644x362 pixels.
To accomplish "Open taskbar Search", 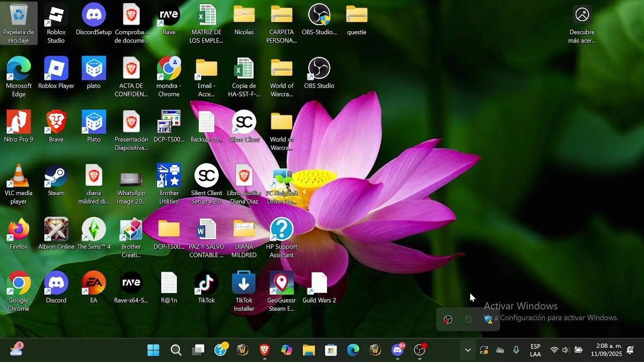I will (176, 350).
